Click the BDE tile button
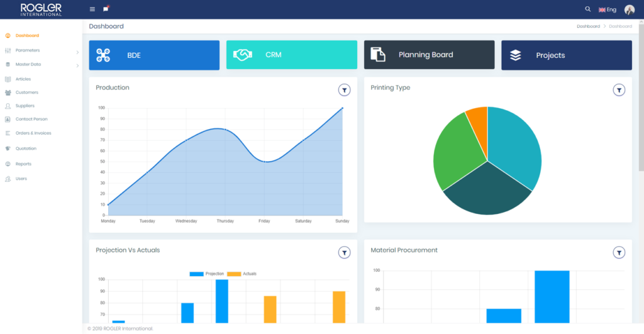This screenshot has width=644, height=334. coord(154,55)
